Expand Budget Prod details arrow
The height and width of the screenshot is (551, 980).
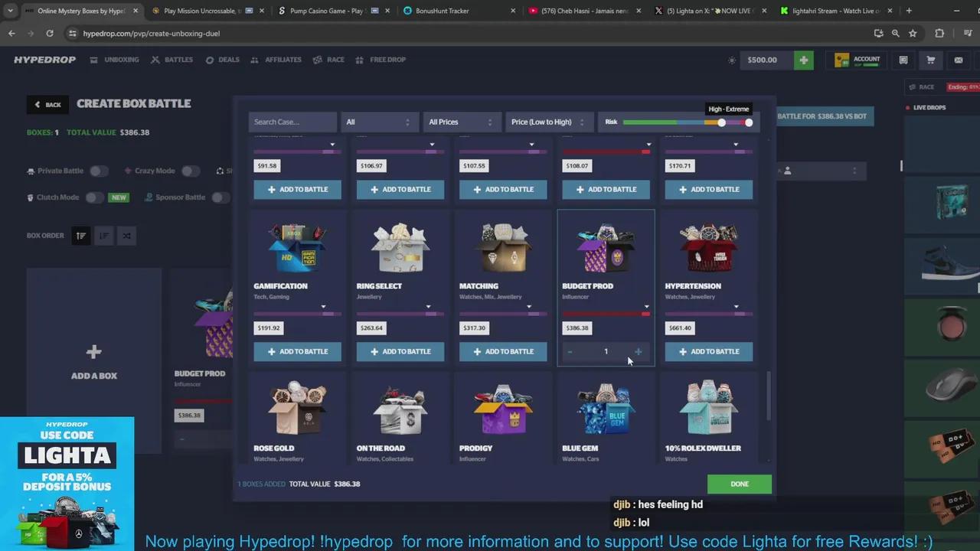(x=647, y=307)
